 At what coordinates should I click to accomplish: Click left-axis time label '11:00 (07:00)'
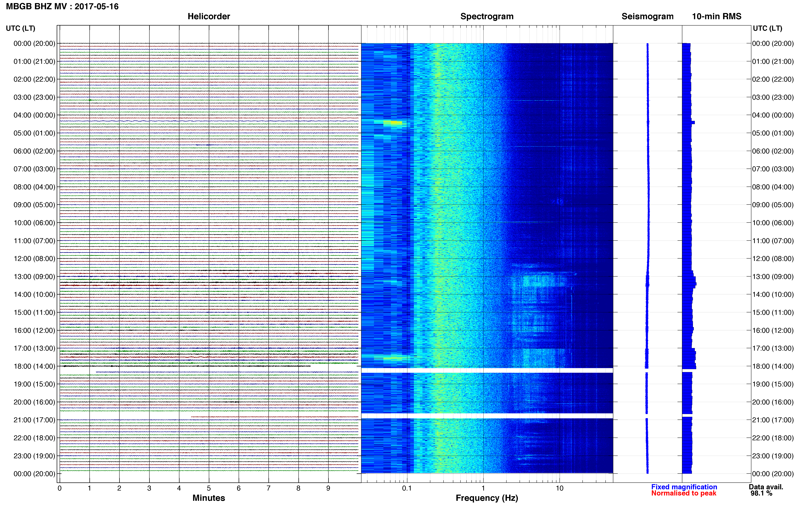[x=34, y=241]
